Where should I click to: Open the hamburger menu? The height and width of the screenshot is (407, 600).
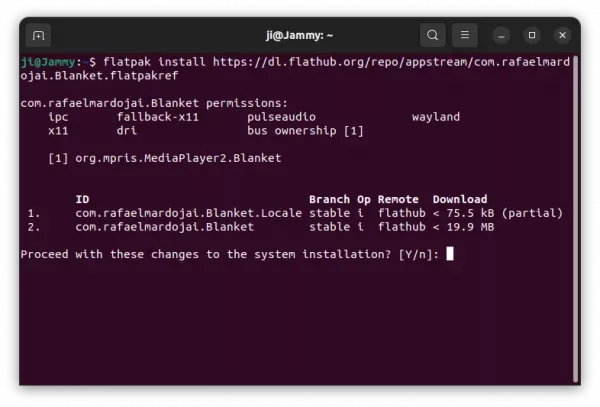[x=465, y=35]
